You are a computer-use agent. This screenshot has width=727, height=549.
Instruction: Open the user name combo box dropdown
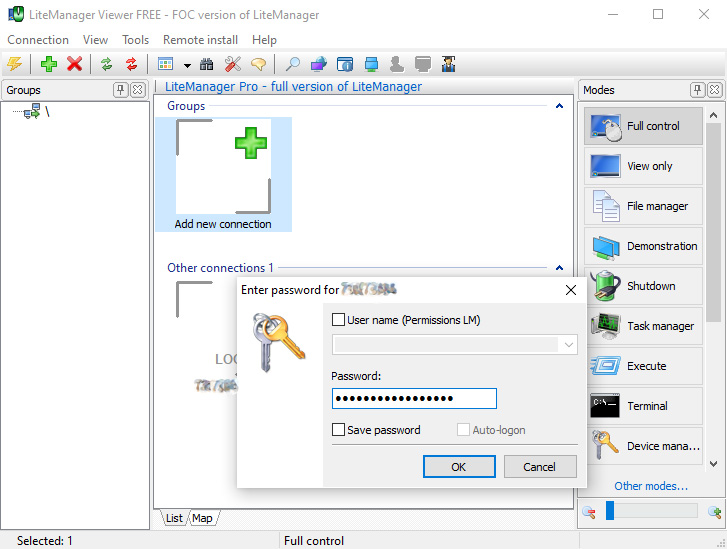569,345
